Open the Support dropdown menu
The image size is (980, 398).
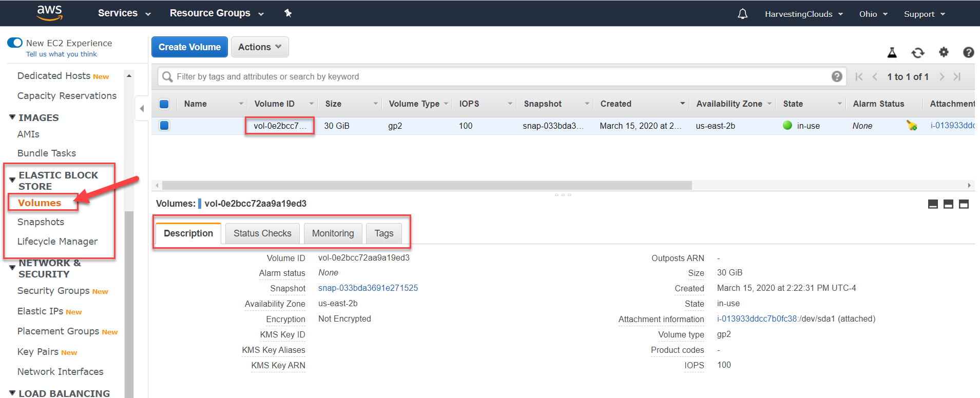pyautogui.click(x=924, y=14)
